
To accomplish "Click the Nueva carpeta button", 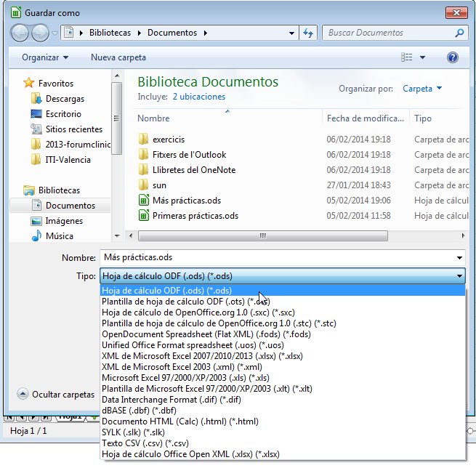I will point(118,57).
